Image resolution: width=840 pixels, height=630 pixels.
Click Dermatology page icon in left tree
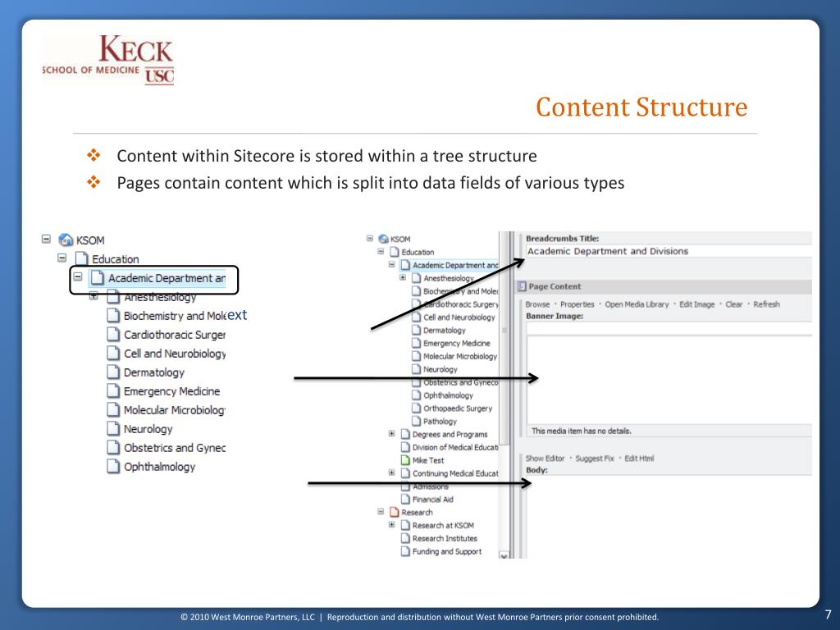tap(113, 372)
